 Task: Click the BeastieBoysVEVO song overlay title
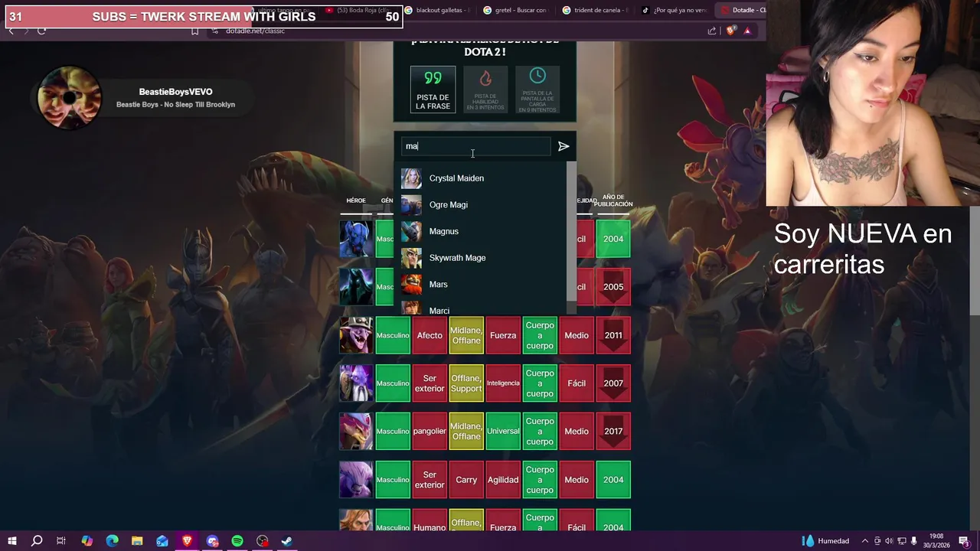(175, 92)
